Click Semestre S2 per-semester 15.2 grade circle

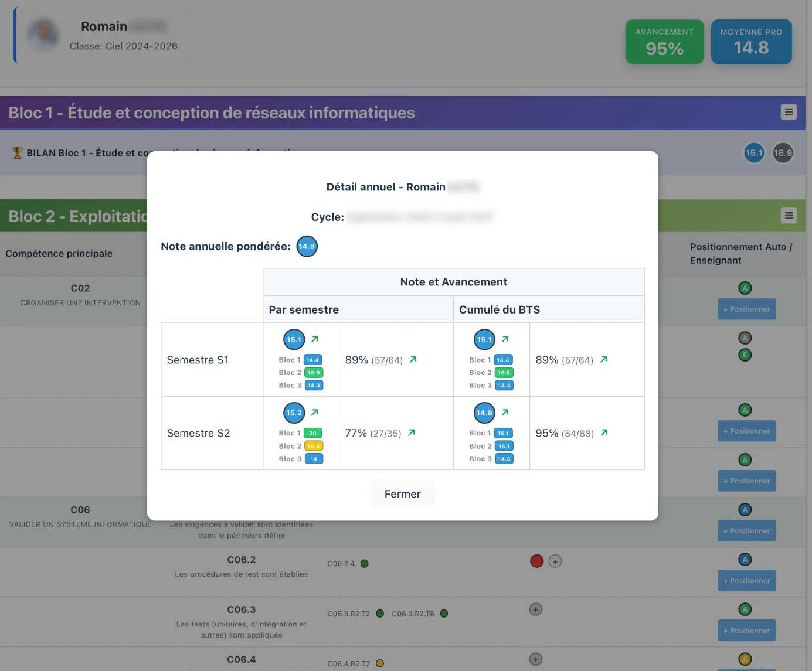[x=294, y=413]
